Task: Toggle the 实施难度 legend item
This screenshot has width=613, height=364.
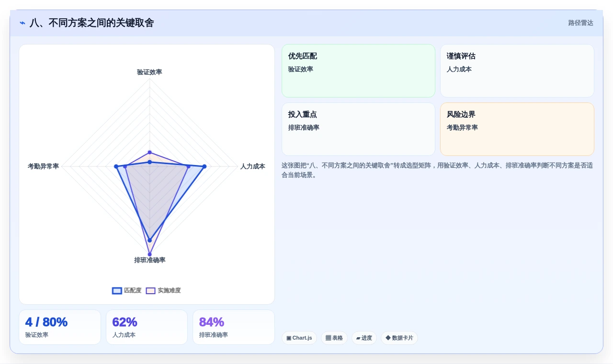Action: [163, 290]
